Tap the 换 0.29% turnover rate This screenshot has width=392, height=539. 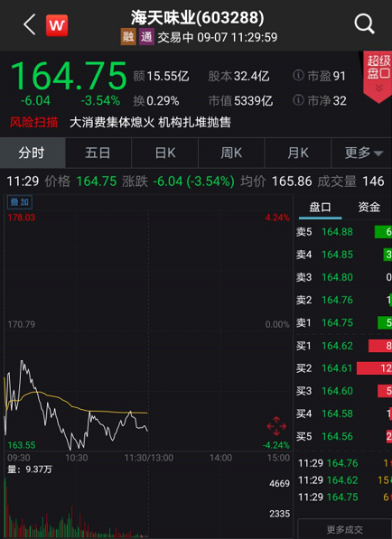[x=156, y=101]
